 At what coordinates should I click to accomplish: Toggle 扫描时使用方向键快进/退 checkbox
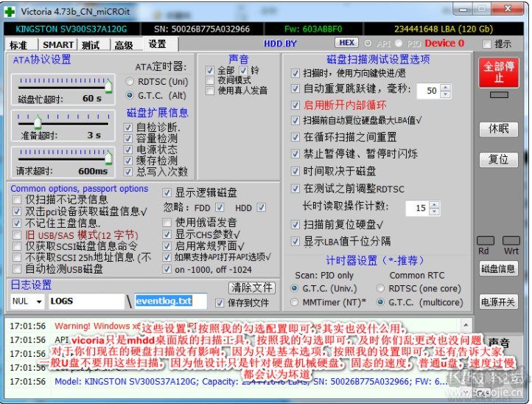(x=295, y=73)
